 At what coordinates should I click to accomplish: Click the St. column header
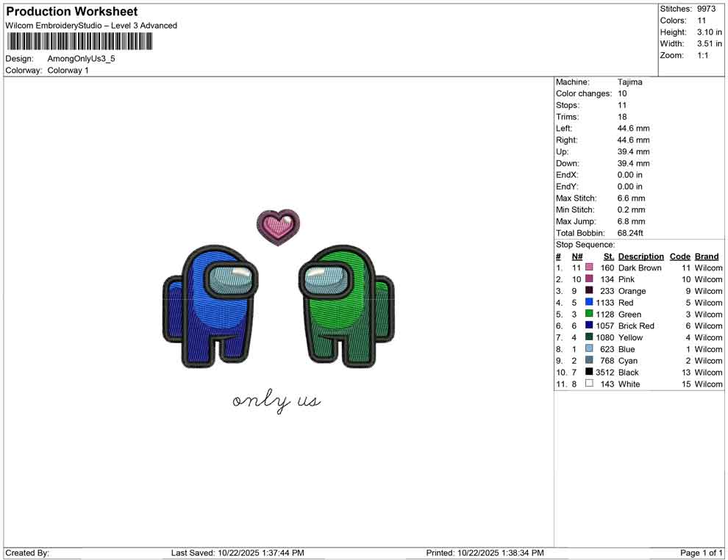(x=609, y=256)
